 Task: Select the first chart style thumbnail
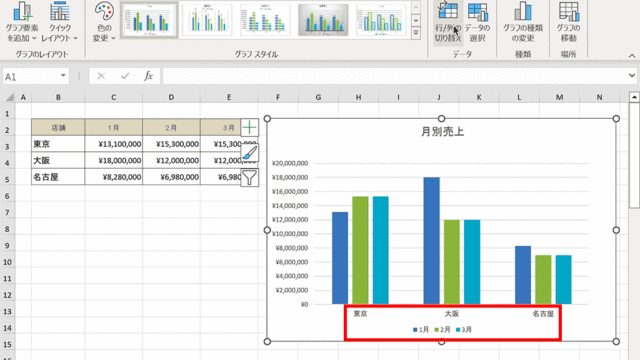coord(149,20)
